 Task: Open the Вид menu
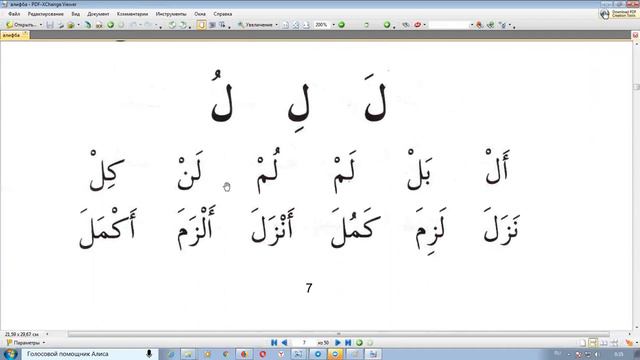[x=76, y=14]
